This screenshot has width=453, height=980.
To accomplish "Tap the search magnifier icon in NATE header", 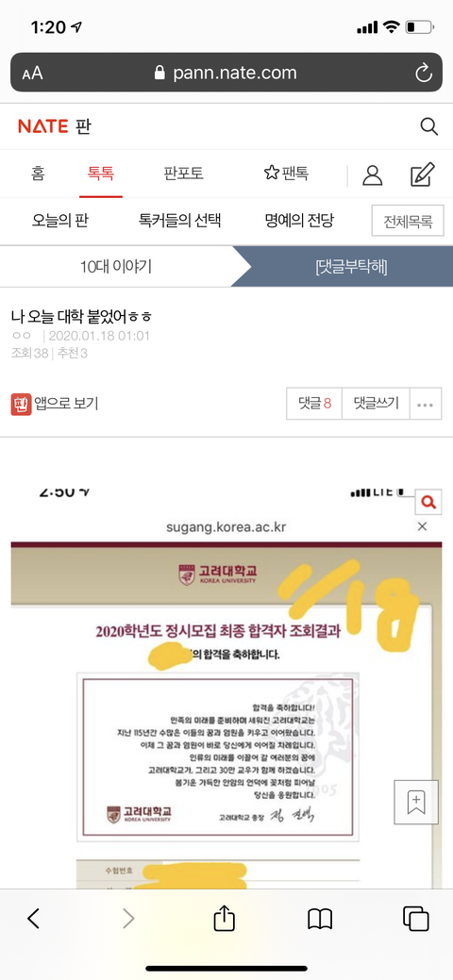I will coord(428,126).
